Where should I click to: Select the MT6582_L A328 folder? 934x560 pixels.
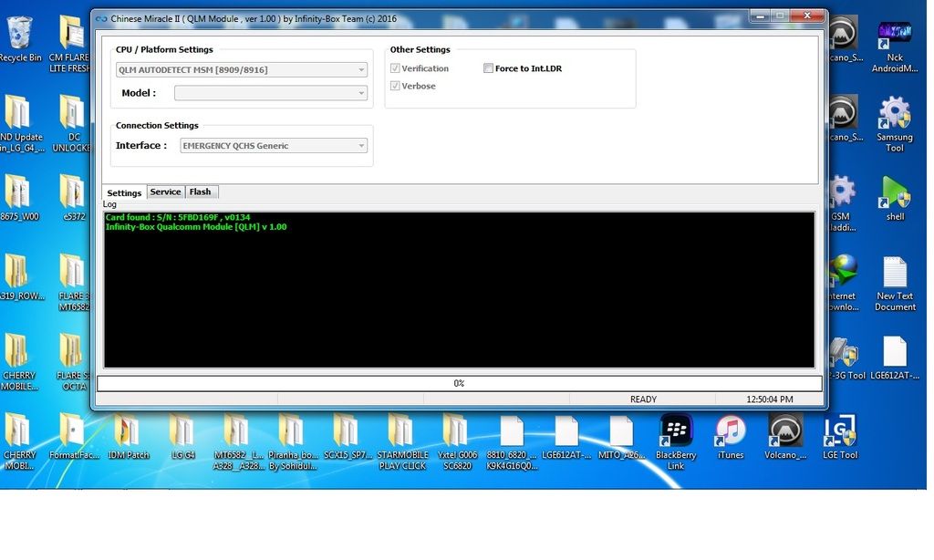click(x=238, y=441)
